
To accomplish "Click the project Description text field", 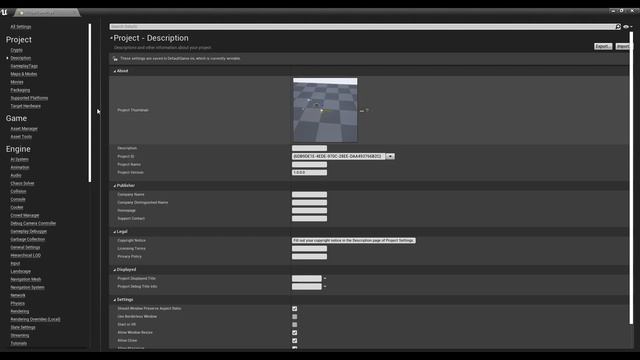I will 309,148.
